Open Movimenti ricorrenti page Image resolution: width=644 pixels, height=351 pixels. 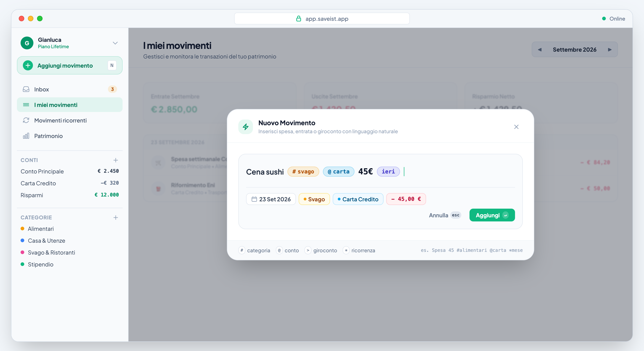click(70, 120)
